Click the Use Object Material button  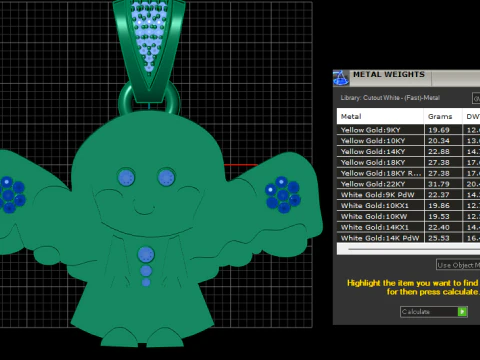[458, 265]
